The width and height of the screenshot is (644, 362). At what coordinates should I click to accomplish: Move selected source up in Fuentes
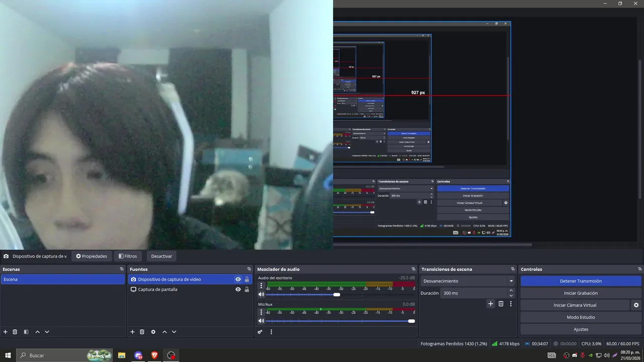point(165,332)
